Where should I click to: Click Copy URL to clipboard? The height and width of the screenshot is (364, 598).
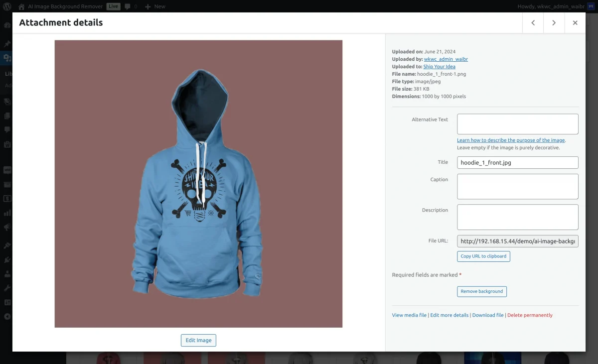pos(483,256)
